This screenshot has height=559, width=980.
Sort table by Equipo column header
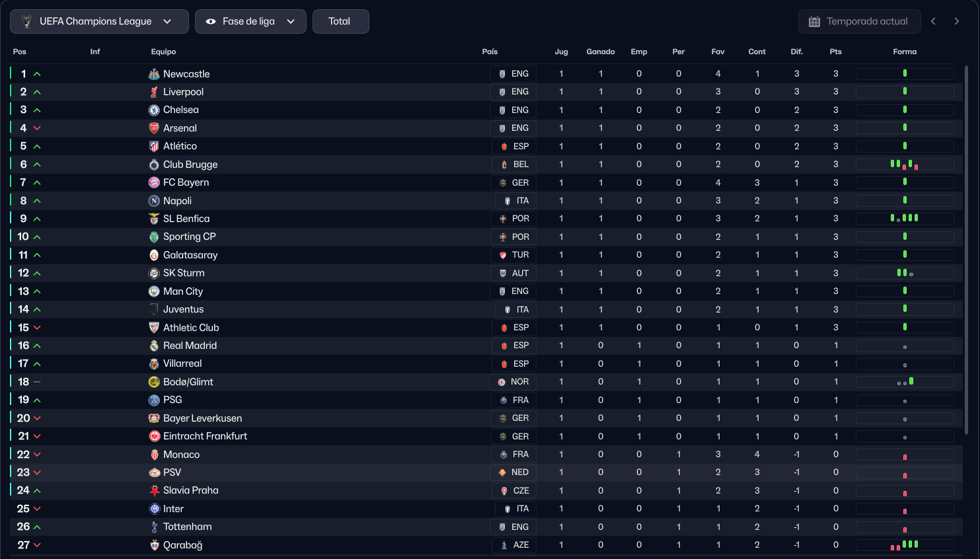[163, 52]
